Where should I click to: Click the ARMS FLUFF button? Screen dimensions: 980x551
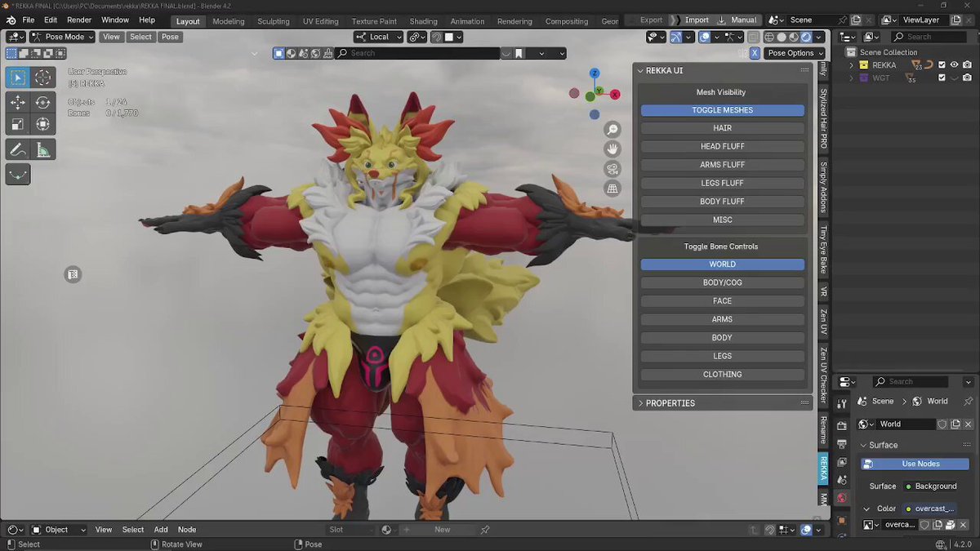tap(723, 165)
